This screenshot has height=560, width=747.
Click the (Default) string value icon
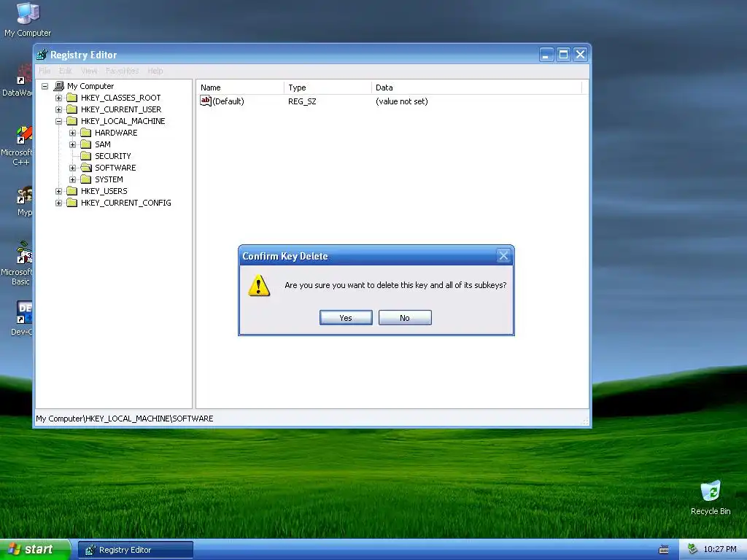point(205,101)
